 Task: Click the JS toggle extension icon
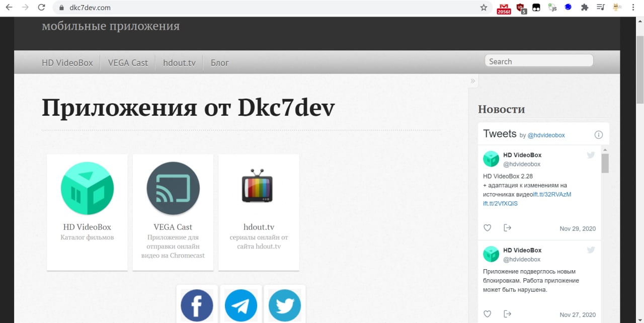pyautogui.click(x=552, y=8)
